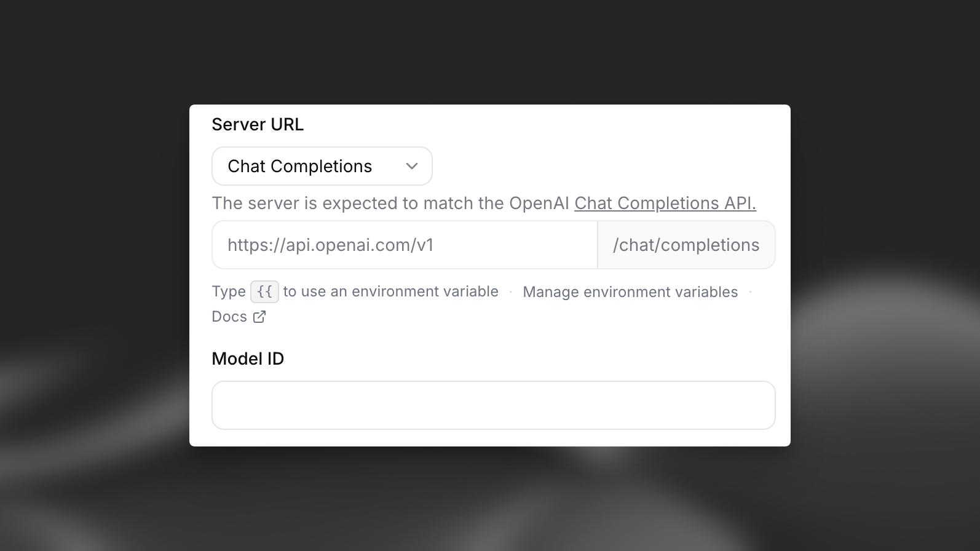980x551 pixels.
Task: Click the https://api.openai.com/v1 placeholder text
Action: click(331, 245)
